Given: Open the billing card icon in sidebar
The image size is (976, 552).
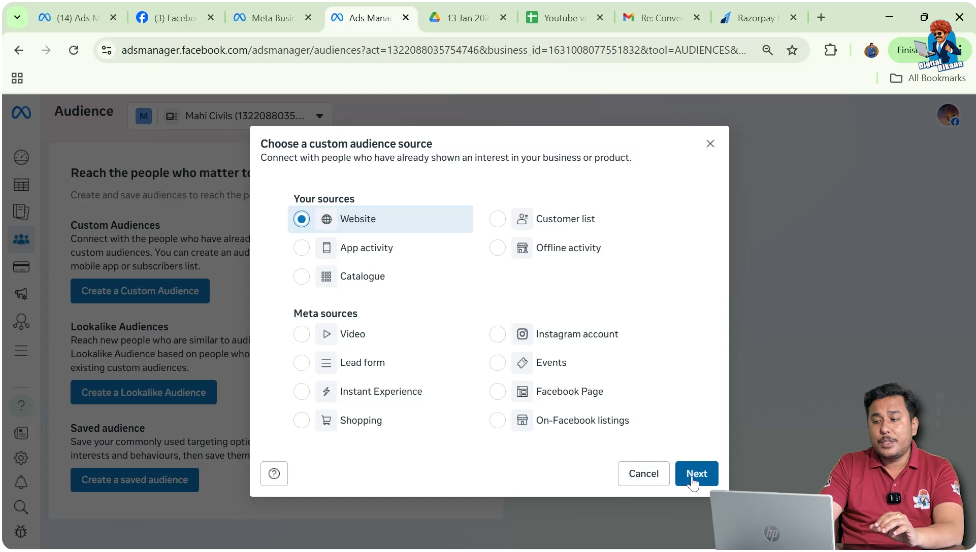Looking at the screenshot, I should (21, 267).
